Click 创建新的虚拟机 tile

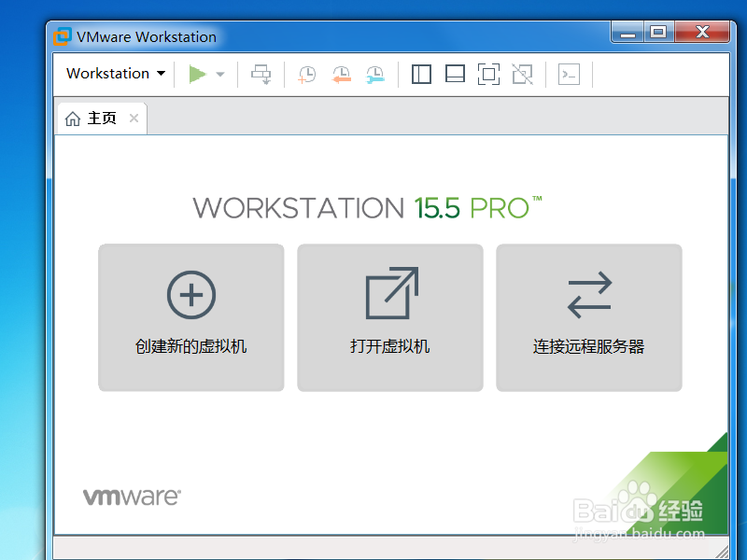[x=191, y=317]
